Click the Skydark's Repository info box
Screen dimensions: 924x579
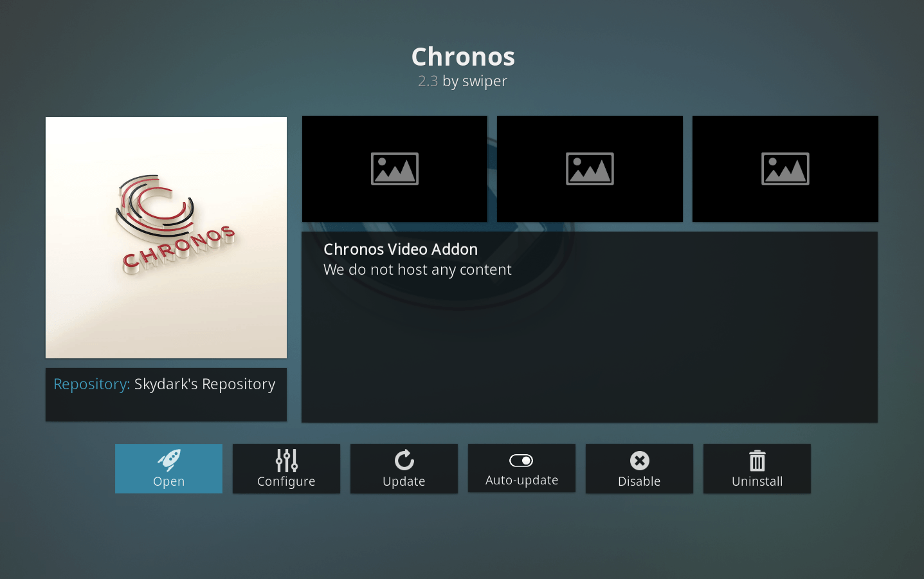coord(166,394)
